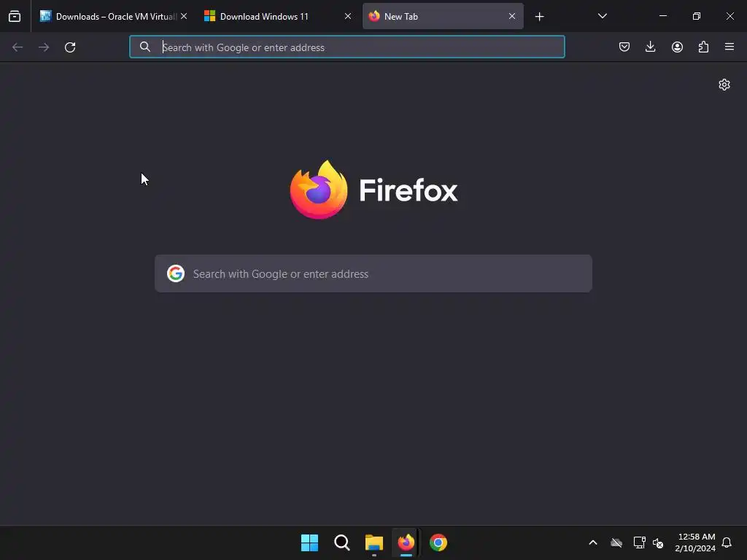The image size is (747, 560).
Task: Show the Downloads panel
Action: tap(650, 47)
